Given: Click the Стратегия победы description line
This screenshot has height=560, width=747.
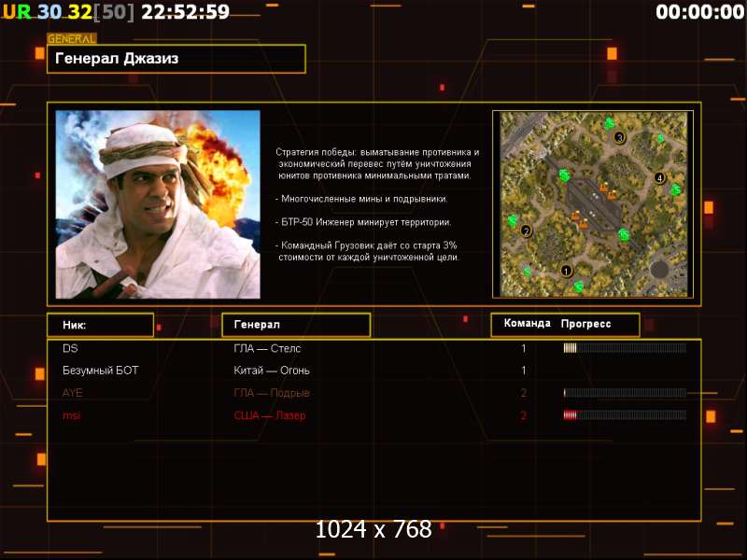Looking at the screenshot, I should click(x=377, y=164).
